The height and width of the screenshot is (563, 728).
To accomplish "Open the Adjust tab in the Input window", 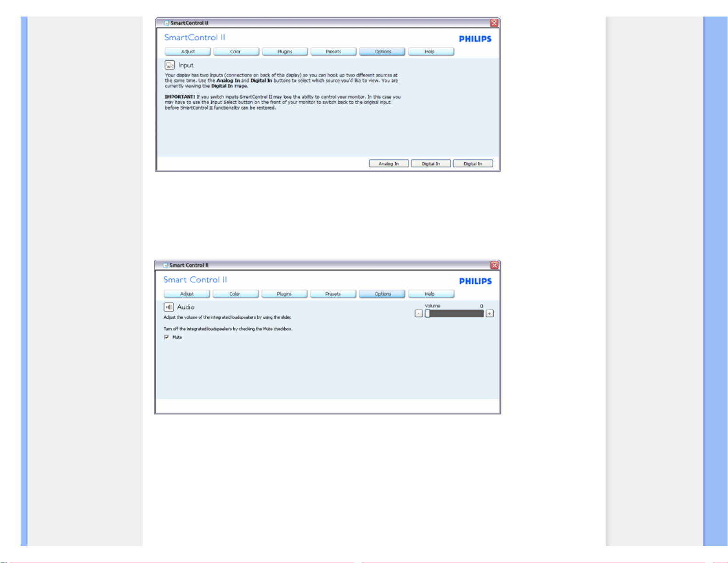I will click(187, 51).
